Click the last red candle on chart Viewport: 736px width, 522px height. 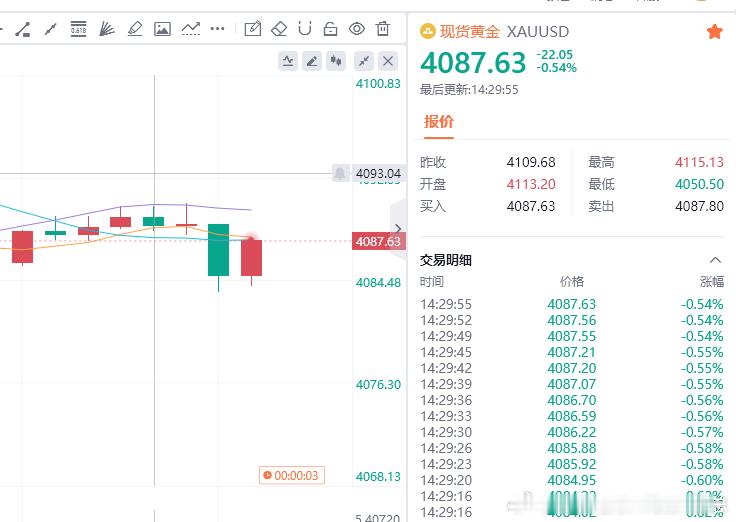[x=251, y=258]
